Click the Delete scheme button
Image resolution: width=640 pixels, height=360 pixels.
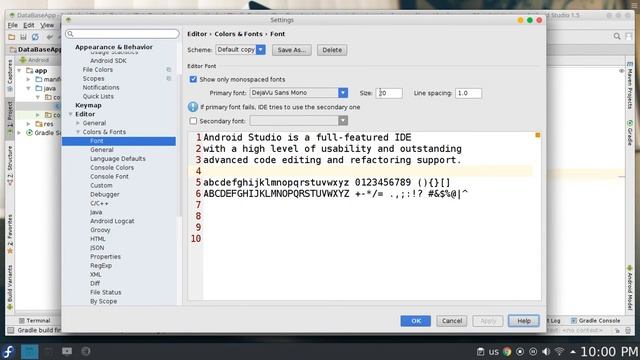332,50
